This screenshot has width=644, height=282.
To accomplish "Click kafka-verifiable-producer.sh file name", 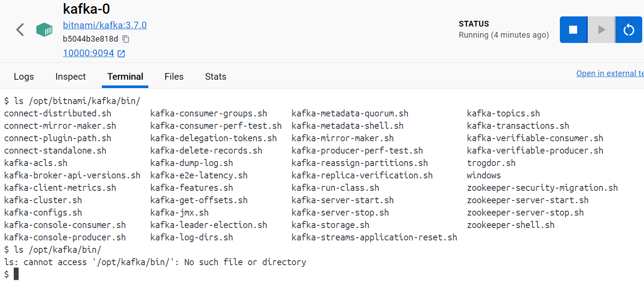I will pyautogui.click(x=535, y=151).
